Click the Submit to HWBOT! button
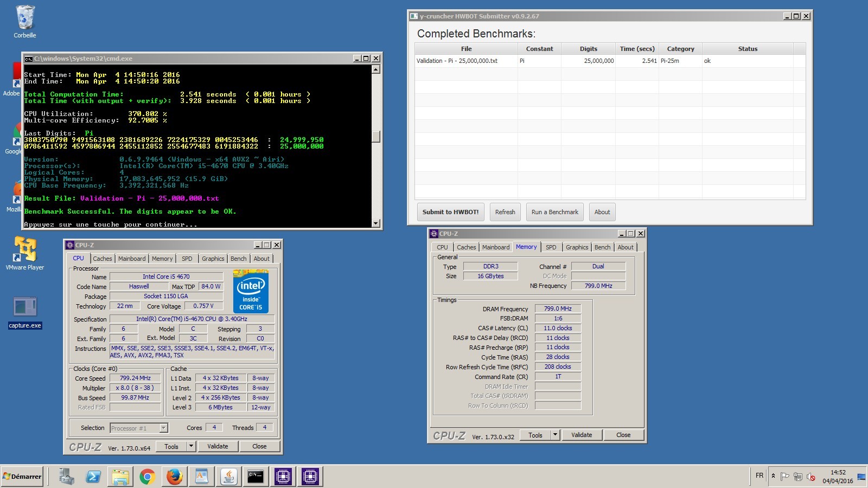The width and height of the screenshot is (868, 488). click(450, 212)
